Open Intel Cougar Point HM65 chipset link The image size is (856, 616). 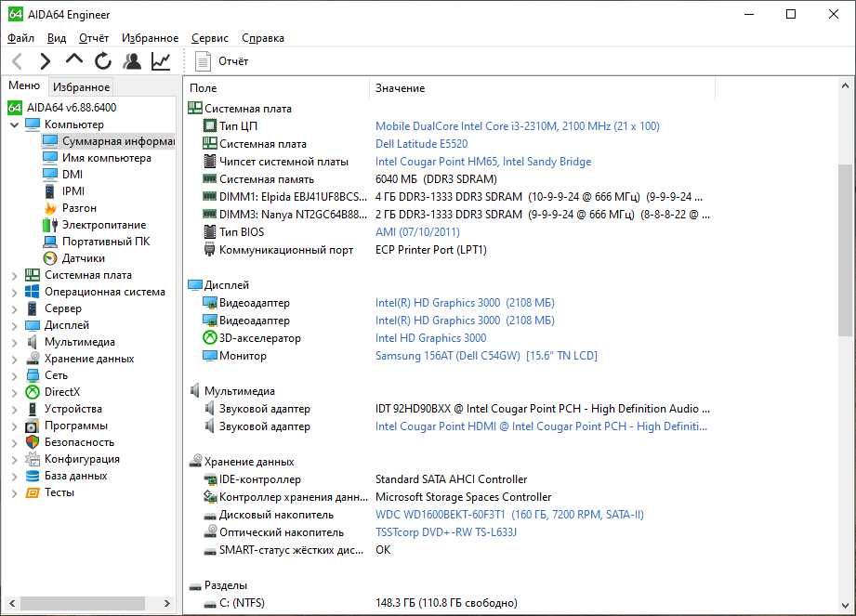tap(483, 162)
